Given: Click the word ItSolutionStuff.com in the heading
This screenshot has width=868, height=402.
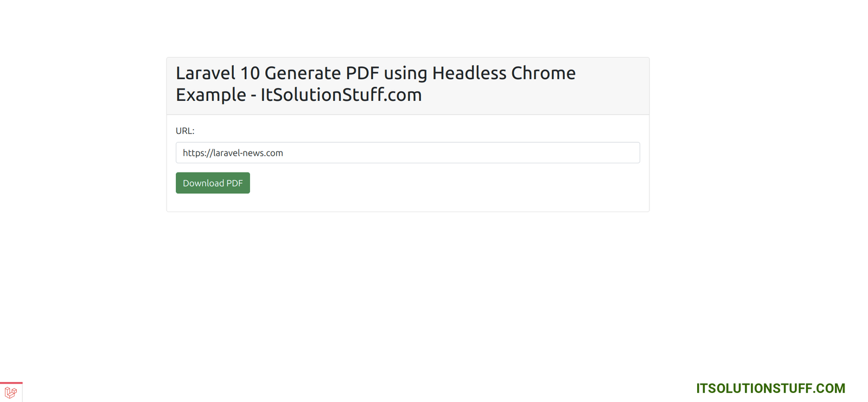Looking at the screenshot, I should coord(341,95).
